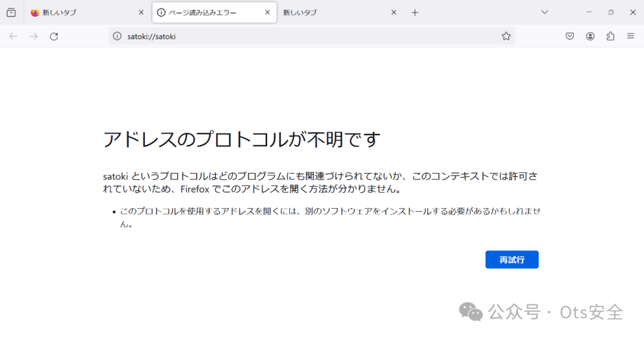Viewport: 644px width, 338px height.
Task: Click the heading アドレスのプロトコルが不明です
Action: [241, 139]
